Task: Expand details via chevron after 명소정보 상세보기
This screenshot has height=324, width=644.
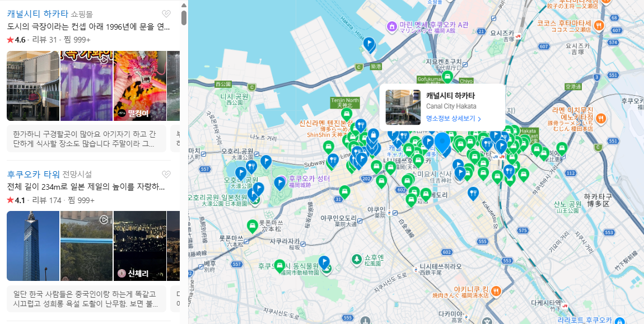Action: [x=479, y=119]
